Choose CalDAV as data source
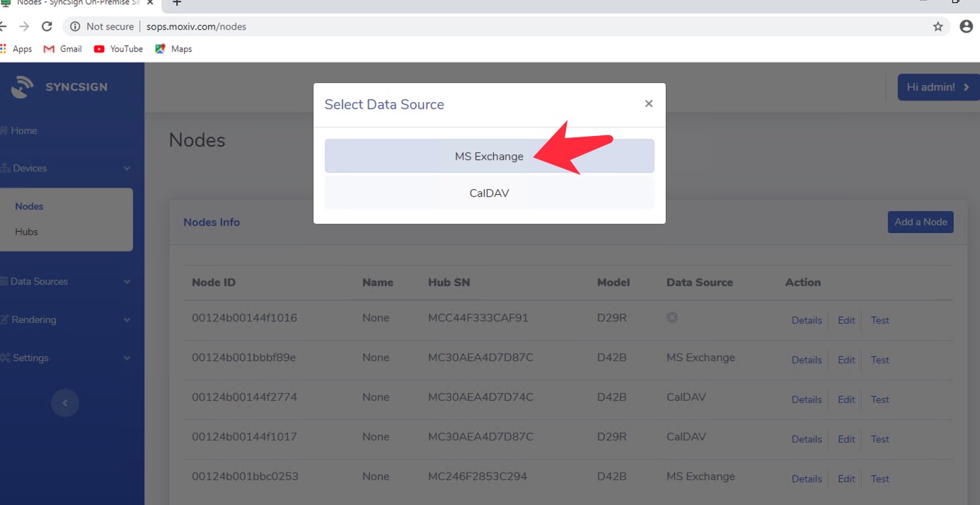The height and width of the screenshot is (505, 980). coord(489,193)
